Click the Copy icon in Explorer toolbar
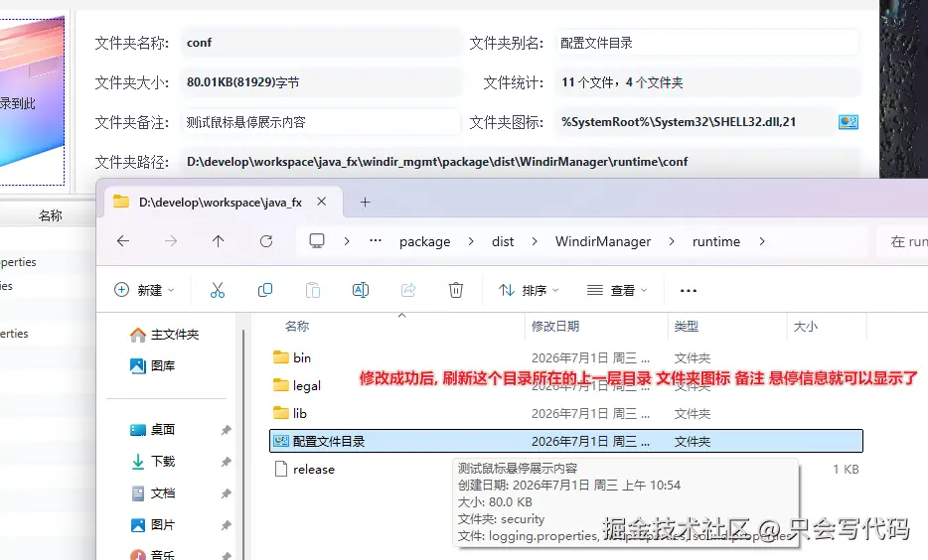The height and width of the screenshot is (560, 928). pos(265,290)
